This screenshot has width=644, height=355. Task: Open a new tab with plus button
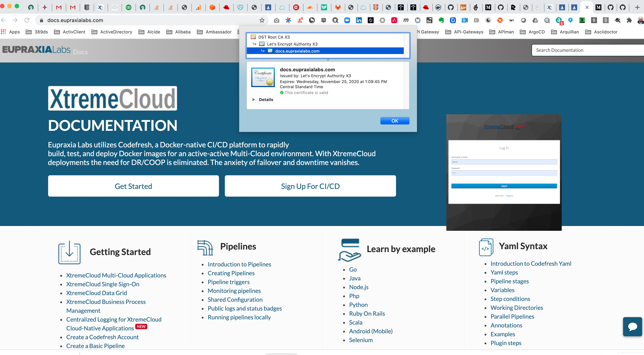(637, 7)
